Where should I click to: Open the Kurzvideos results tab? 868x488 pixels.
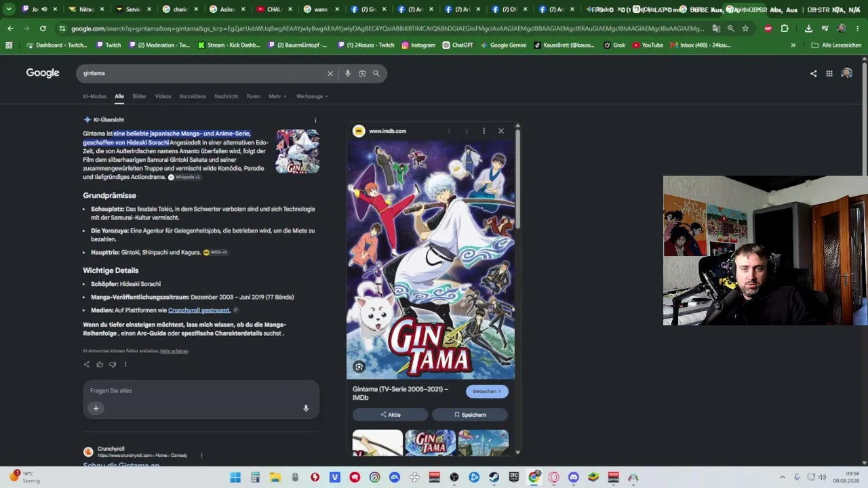tap(193, 96)
